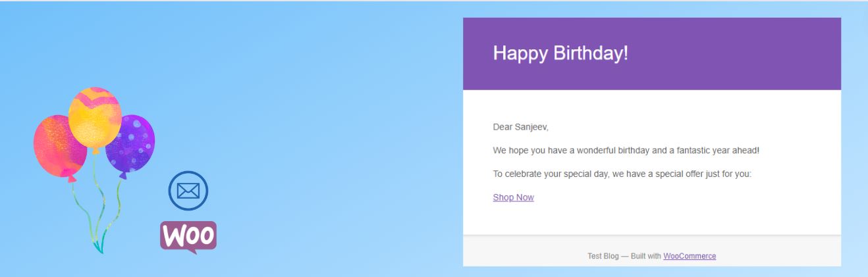Viewport: 868px width, 277px height.
Task: Click the wonderful birthday wishes sentence
Action: 626,151
